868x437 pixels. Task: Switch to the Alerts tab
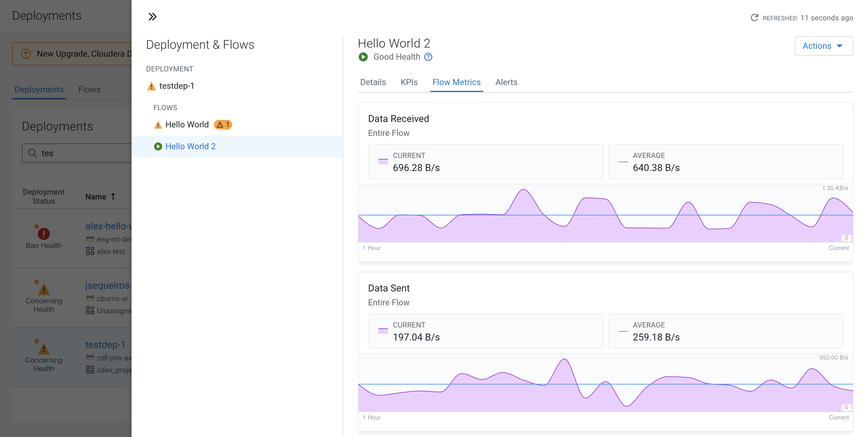pyautogui.click(x=506, y=82)
